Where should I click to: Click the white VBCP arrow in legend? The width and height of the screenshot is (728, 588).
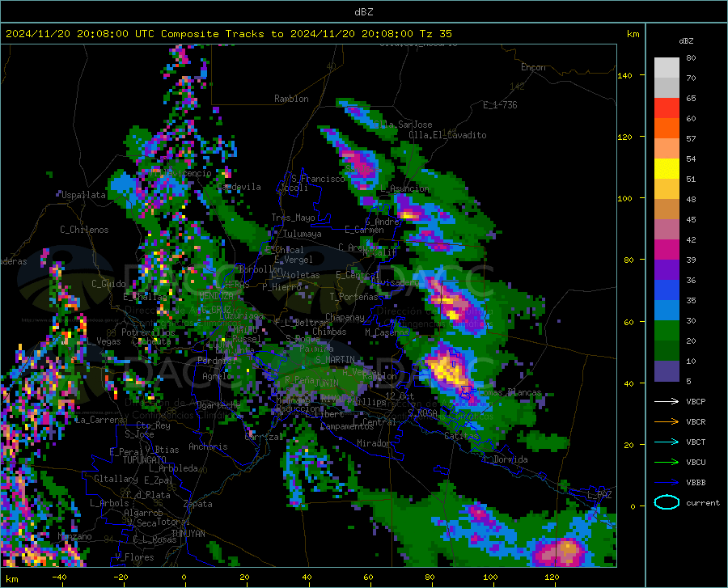click(x=667, y=401)
